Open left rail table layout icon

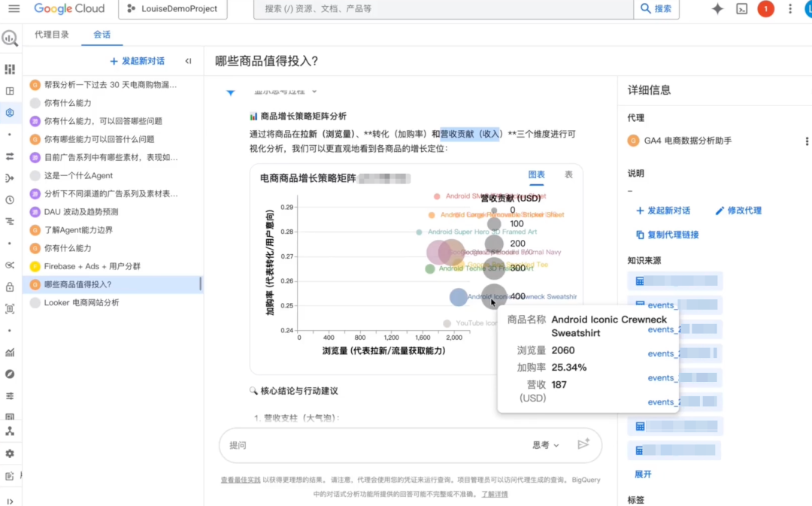[x=10, y=91]
